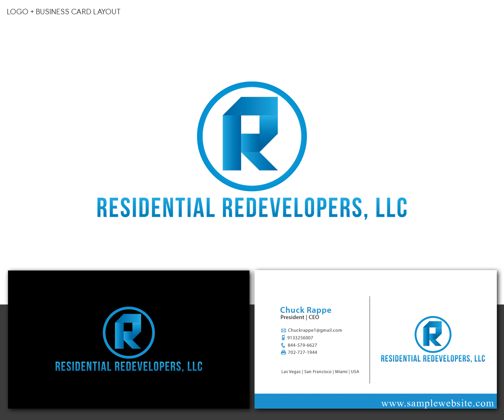This screenshot has height=420, width=504.
Task: Select the 844-579-6627 phone number
Action: 302,345
